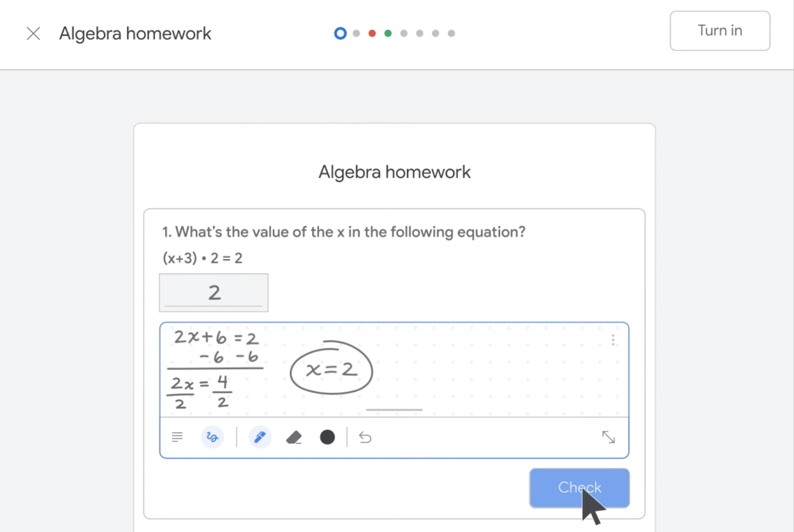Go to the second question dot
Viewport: 794px width, 532px height.
coord(356,34)
